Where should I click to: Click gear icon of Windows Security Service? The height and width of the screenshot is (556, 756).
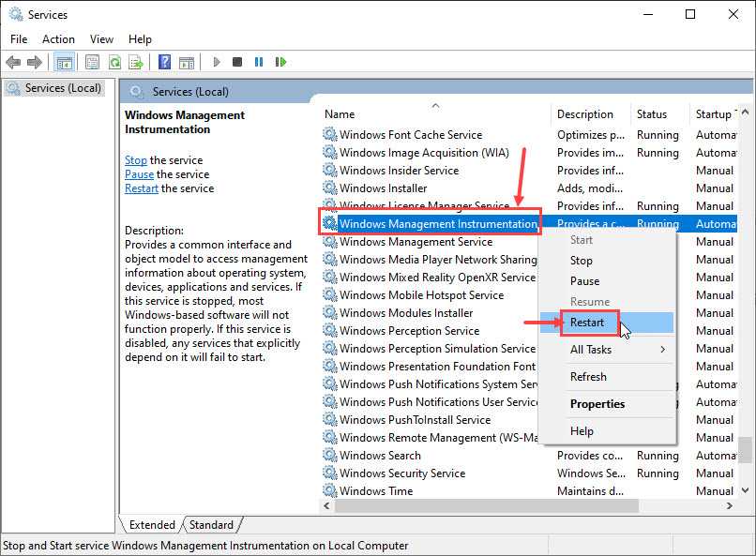[x=330, y=473]
